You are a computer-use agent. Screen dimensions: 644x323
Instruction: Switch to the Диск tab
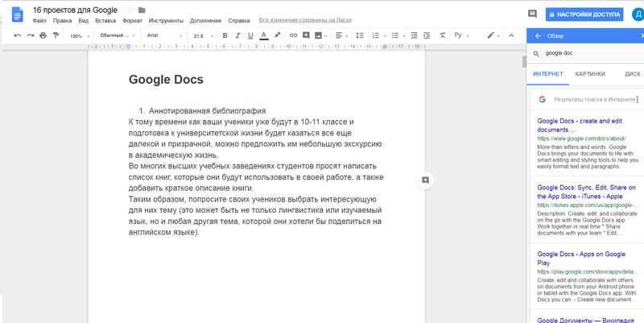[x=633, y=74]
